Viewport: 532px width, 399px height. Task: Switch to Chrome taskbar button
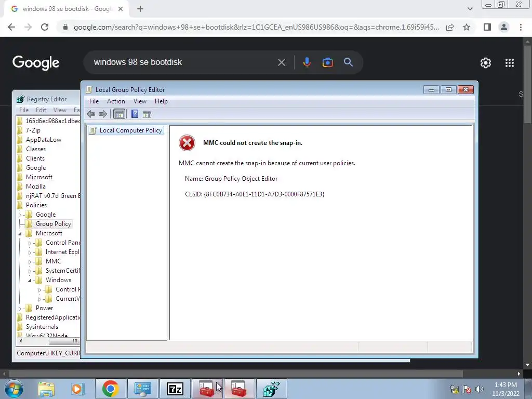click(x=110, y=389)
